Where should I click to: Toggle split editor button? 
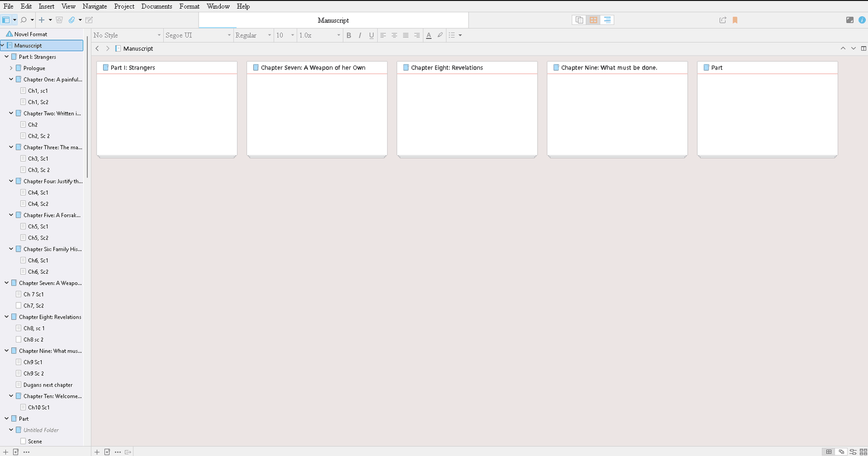click(x=864, y=48)
